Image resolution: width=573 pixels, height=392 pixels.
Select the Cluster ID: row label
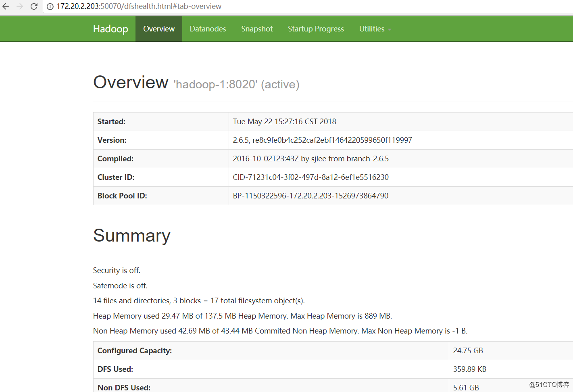(x=116, y=177)
